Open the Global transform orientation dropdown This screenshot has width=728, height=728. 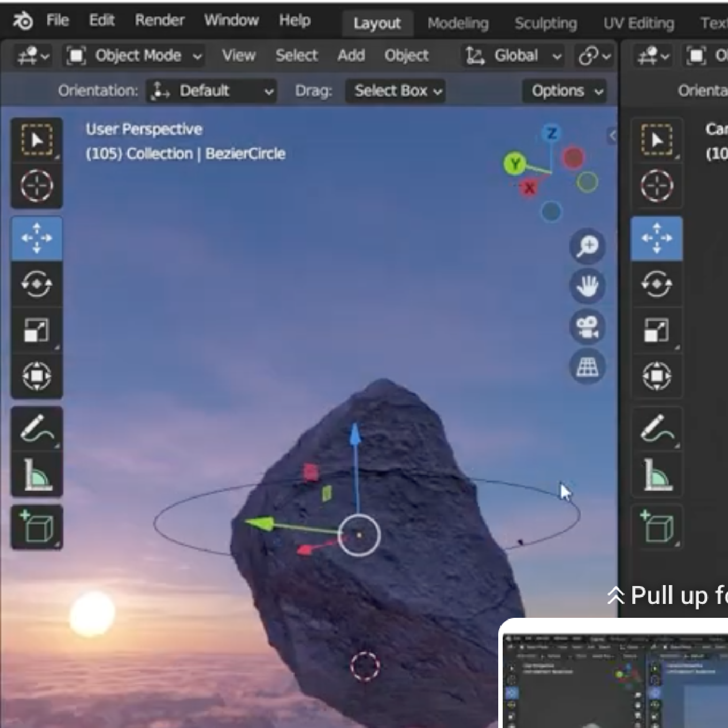click(x=513, y=56)
